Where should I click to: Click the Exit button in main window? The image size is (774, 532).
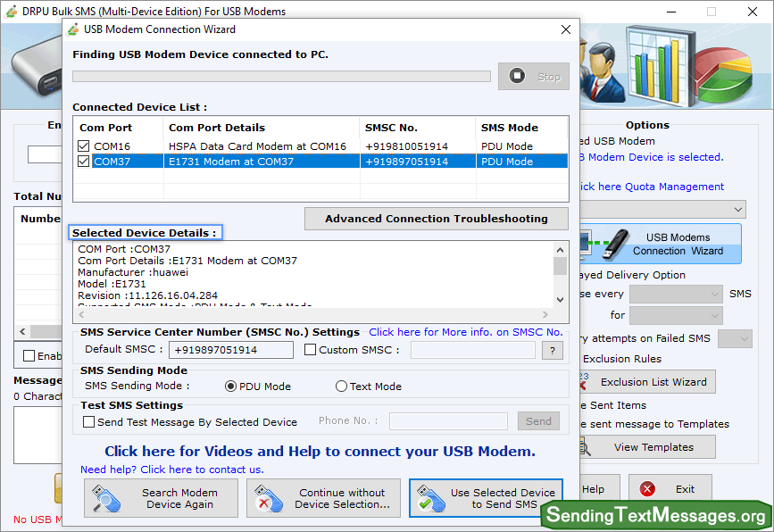coord(670,489)
